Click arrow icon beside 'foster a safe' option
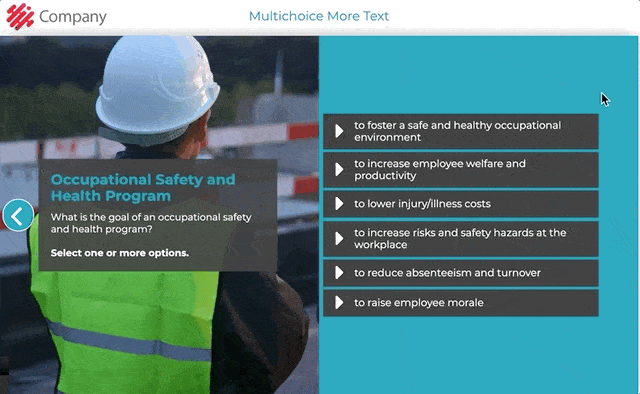Screen dimensions: 640x394 (x=339, y=131)
